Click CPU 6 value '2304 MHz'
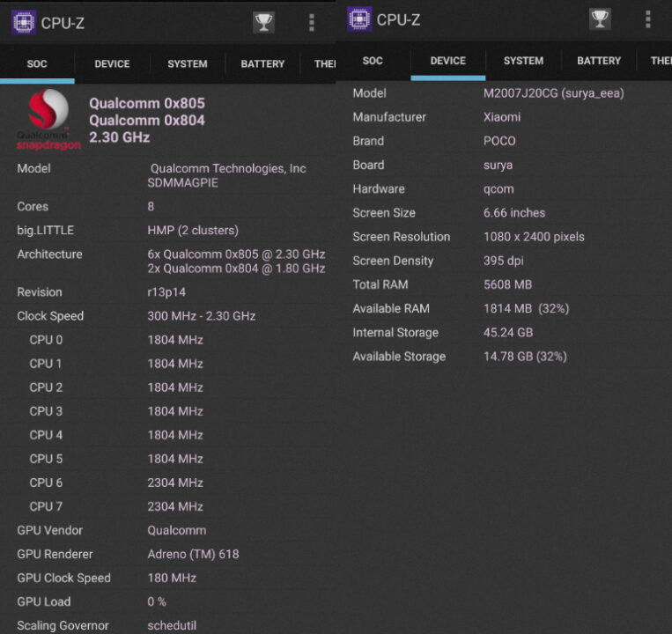Viewport: 672px width, 634px height. click(x=175, y=483)
